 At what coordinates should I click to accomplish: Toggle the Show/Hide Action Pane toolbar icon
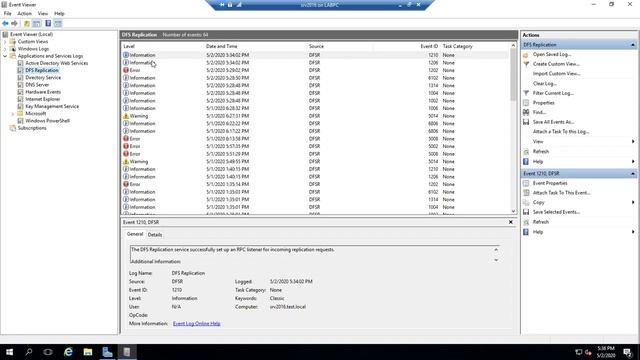click(58, 24)
